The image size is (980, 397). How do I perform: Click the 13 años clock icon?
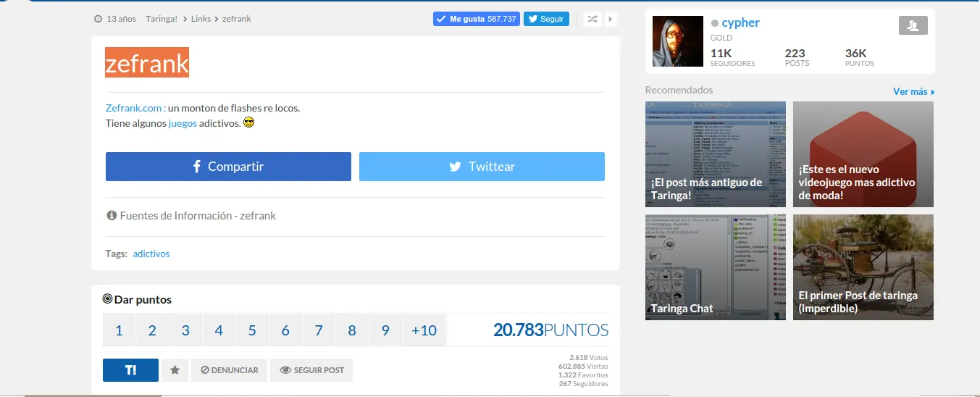(x=98, y=19)
